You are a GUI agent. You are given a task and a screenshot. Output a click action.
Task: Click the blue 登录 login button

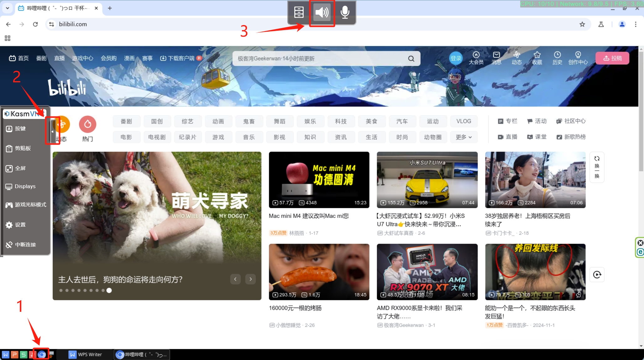pyautogui.click(x=456, y=59)
